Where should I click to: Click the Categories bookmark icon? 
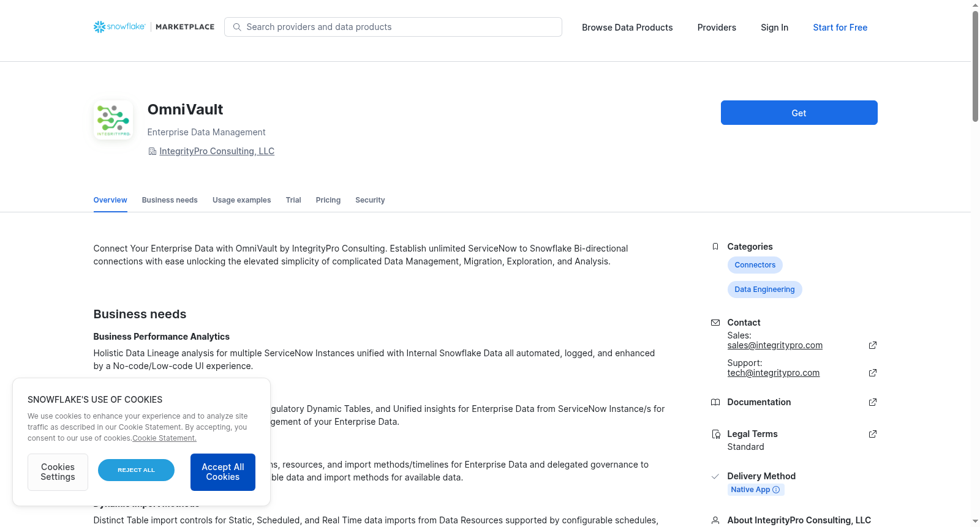pos(715,247)
